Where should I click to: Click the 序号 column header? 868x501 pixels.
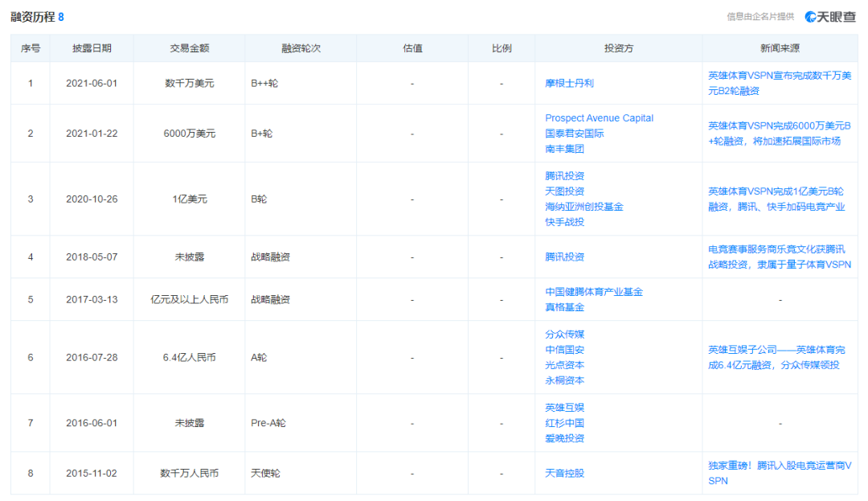31,48
